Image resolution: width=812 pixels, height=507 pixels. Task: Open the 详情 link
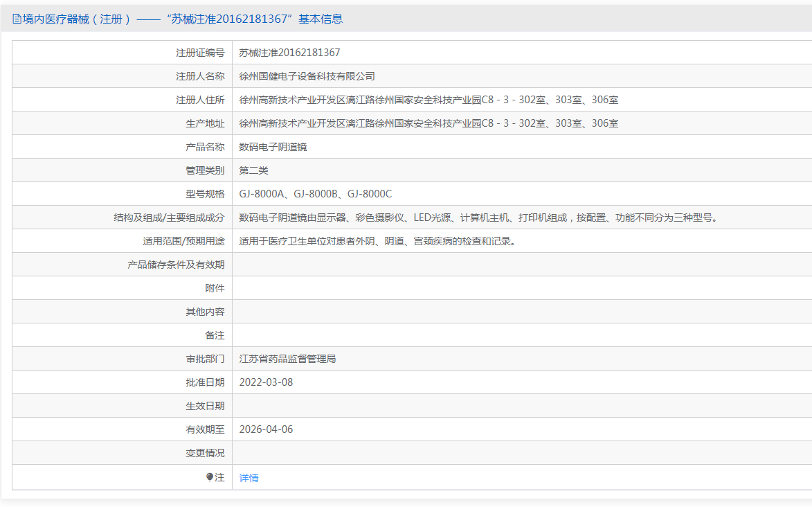point(249,478)
